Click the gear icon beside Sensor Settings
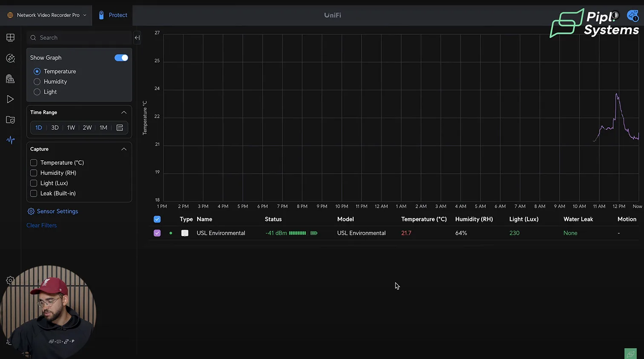The width and height of the screenshot is (644, 359). pyautogui.click(x=31, y=211)
